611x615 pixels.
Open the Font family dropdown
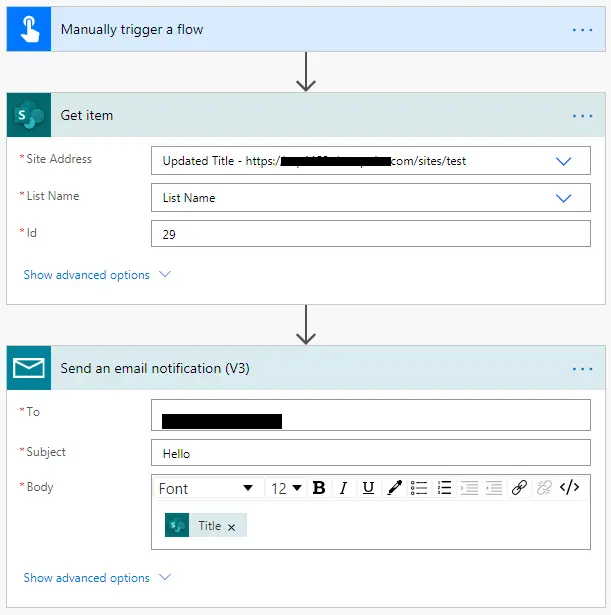206,488
